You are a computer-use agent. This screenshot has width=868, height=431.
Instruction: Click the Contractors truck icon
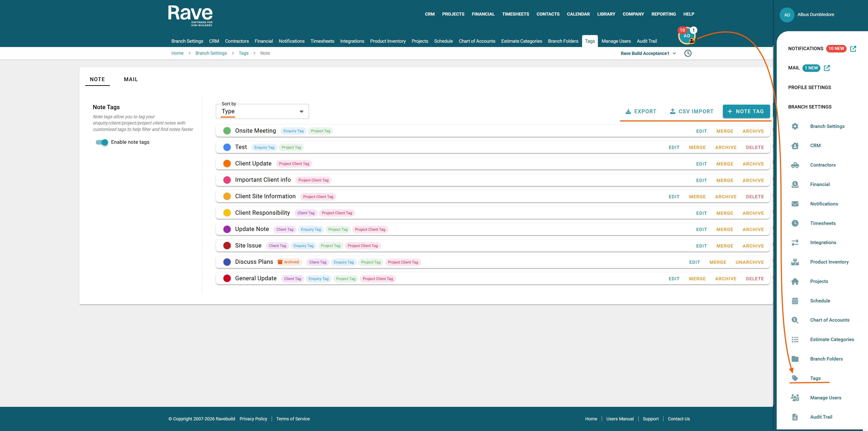[795, 165]
